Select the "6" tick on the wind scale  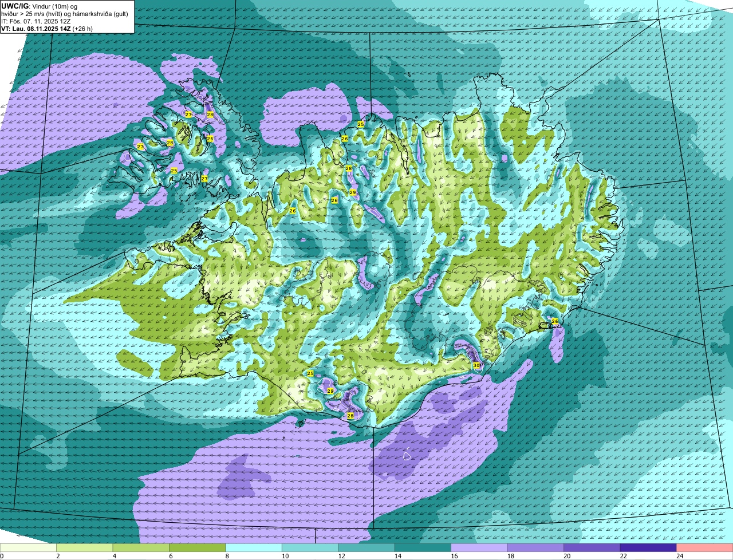[171, 556]
